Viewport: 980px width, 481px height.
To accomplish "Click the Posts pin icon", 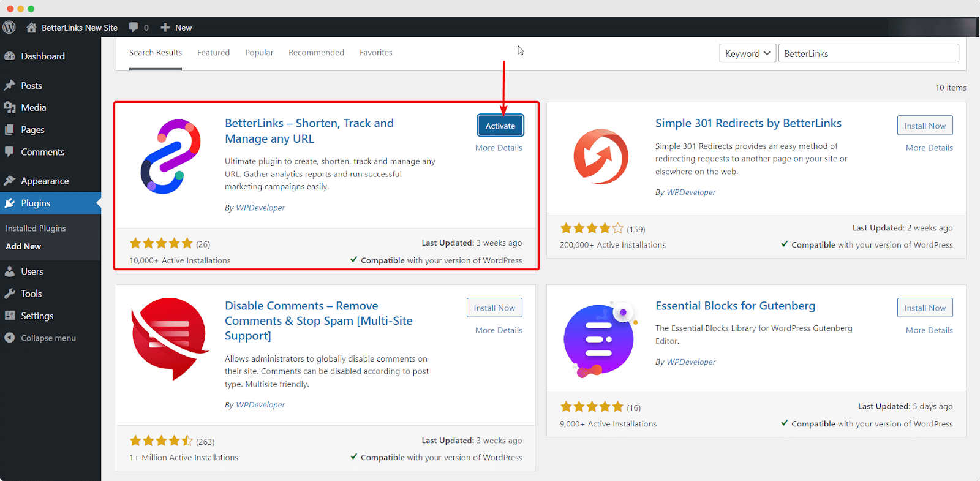I will point(10,85).
